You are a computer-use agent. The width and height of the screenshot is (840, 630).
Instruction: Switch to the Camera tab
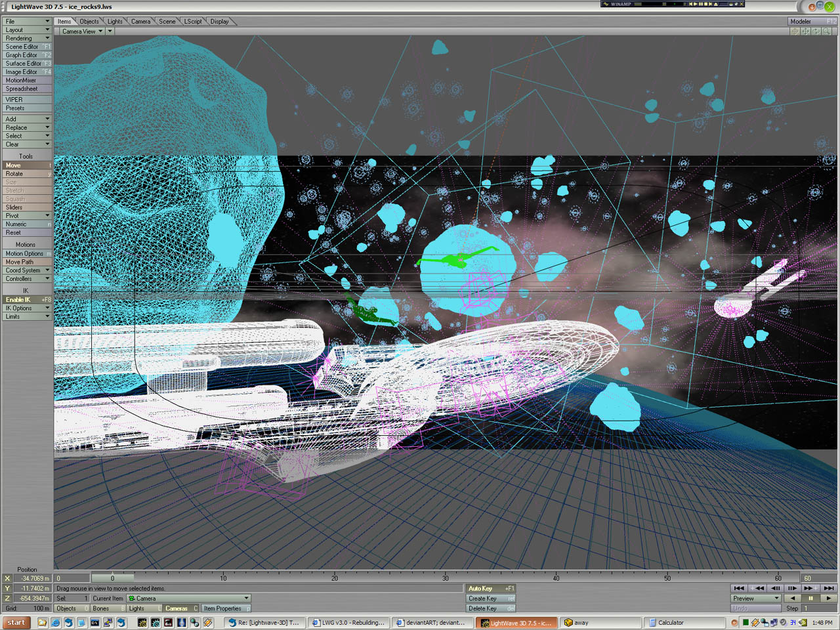click(140, 21)
